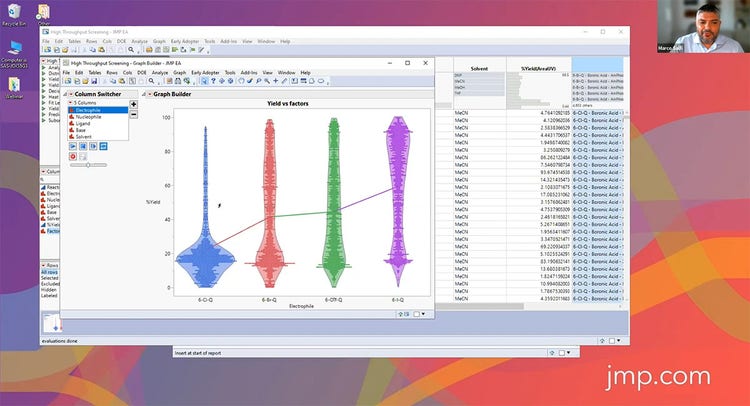Open the DOE menu in Graph Builder window
This screenshot has height=406, width=750.
[x=142, y=73]
